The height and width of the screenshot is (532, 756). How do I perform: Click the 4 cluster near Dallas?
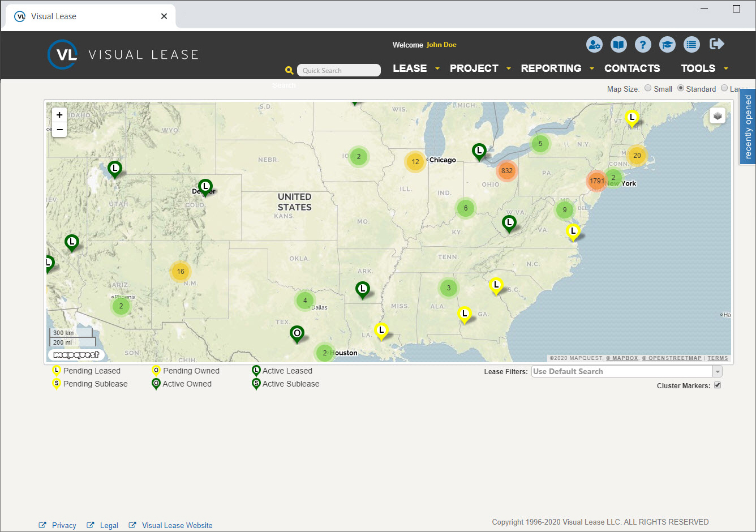pyautogui.click(x=305, y=301)
